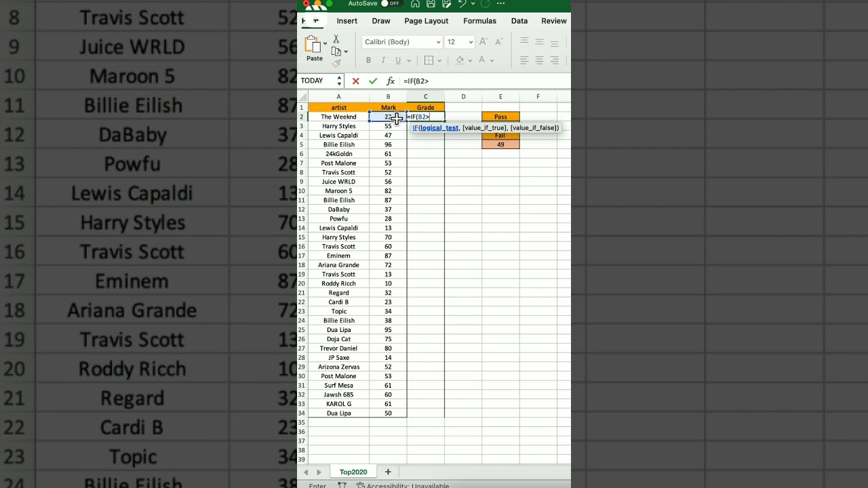
Task: Toggle the AutoSave switch
Action: coord(391,3)
